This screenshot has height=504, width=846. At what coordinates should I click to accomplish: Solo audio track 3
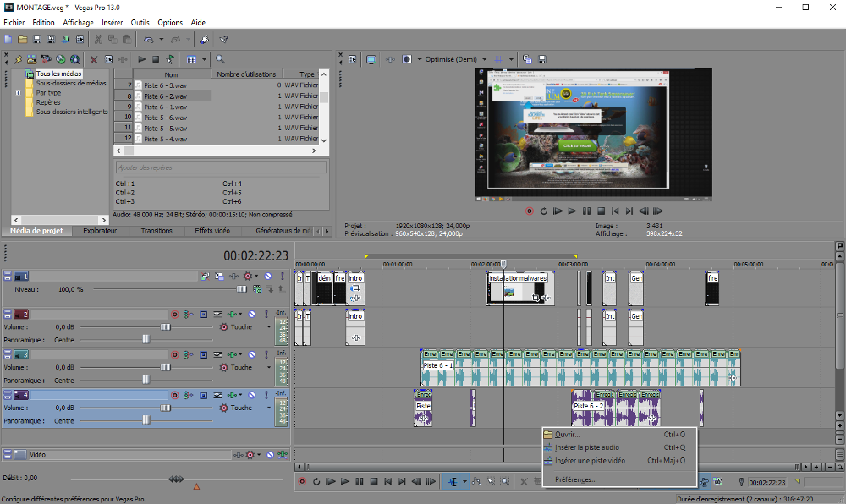pos(266,354)
